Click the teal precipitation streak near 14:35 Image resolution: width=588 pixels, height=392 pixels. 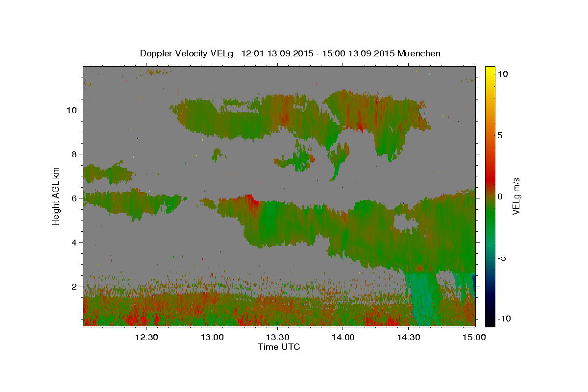421,299
